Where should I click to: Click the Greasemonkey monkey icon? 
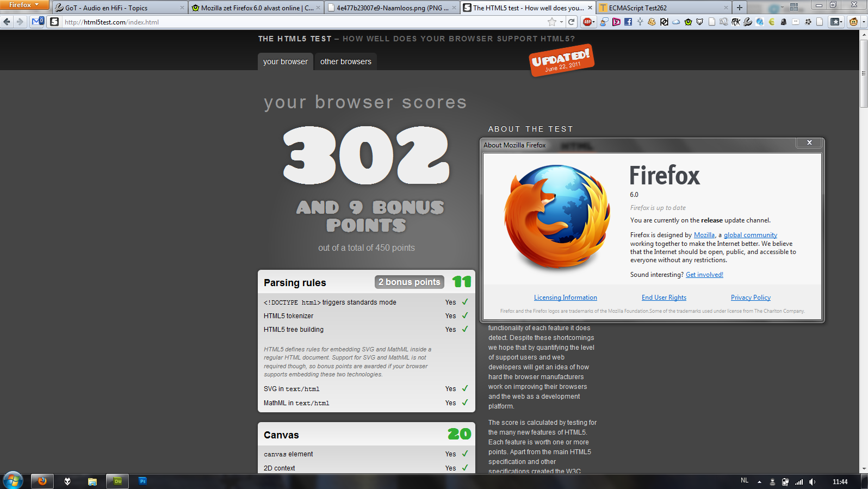[853, 22]
